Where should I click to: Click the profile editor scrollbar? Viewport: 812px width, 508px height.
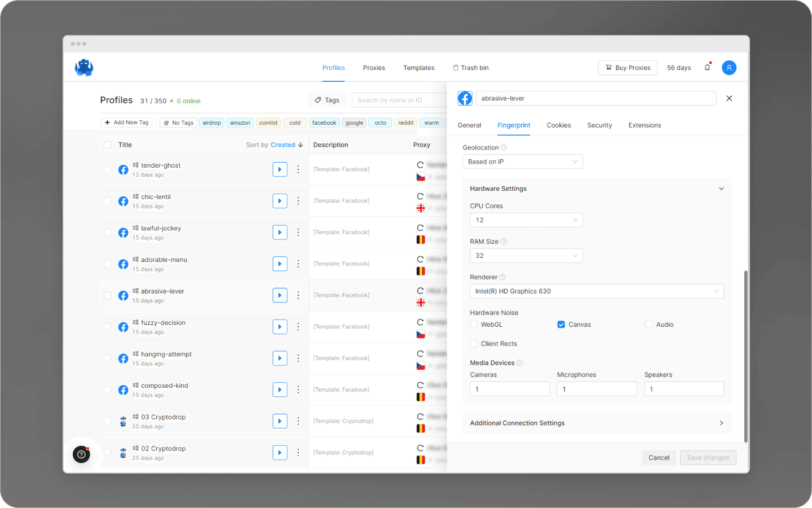(745, 356)
